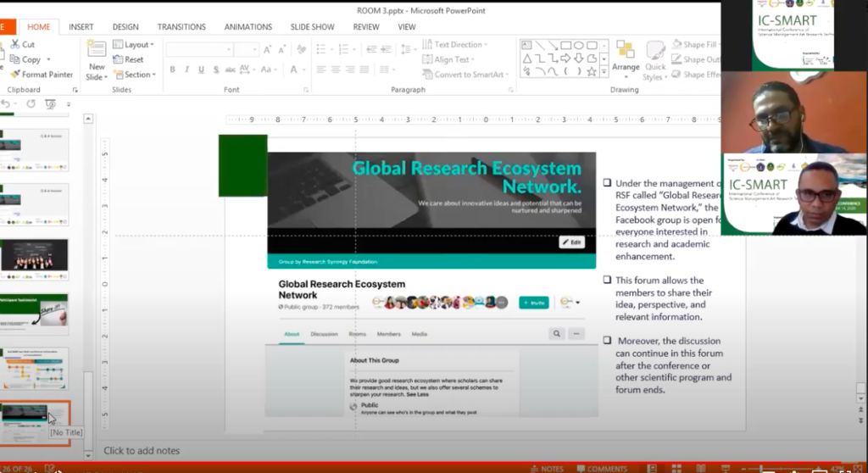Open the ANIMATIONS ribbon tab
The image size is (868, 473).
tap(248, 26)
